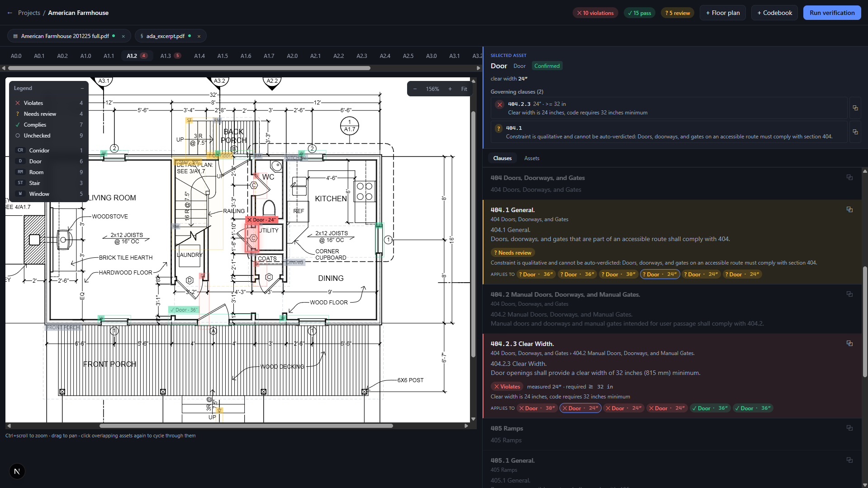Toggle Corridor asset type in legend
Screen dimensions: 868x488
[x=49, y=151]
